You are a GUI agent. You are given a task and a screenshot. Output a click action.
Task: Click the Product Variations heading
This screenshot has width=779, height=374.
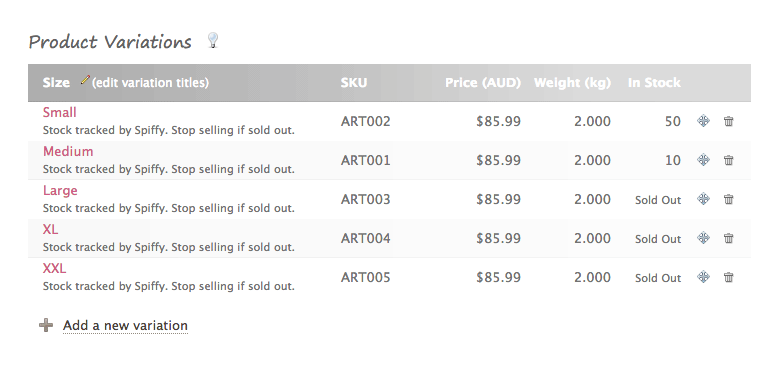click(110, 42)
